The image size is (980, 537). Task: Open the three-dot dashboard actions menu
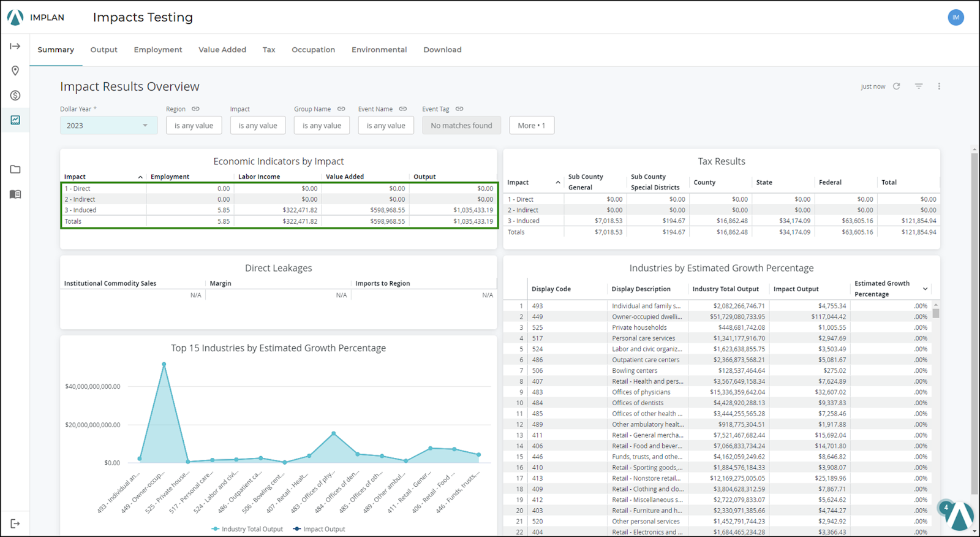939,86
